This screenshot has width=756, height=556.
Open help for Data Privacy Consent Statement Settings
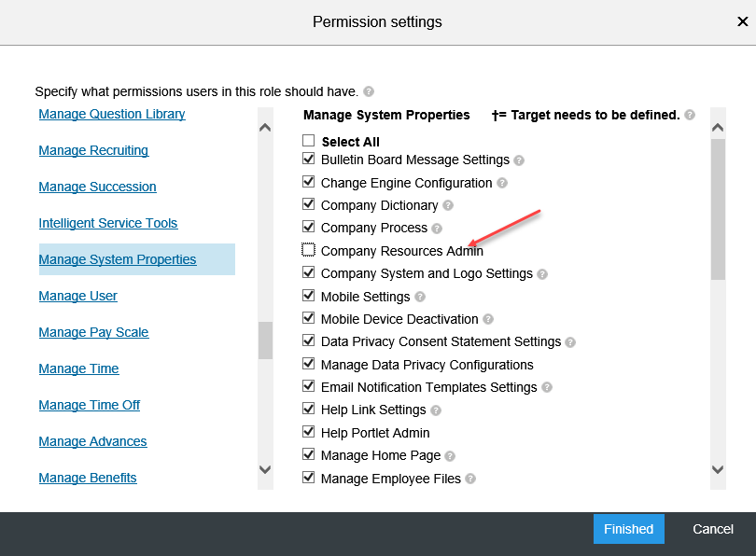(570, 342)
